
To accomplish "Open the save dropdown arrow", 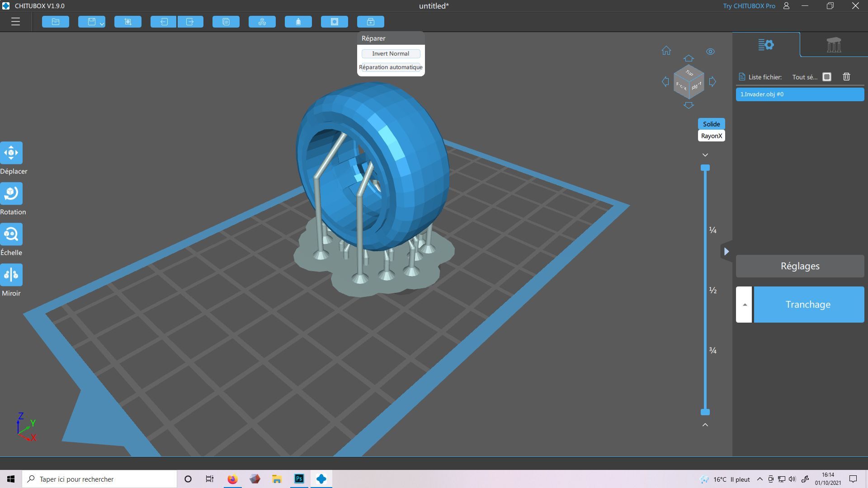I will 102,23.
